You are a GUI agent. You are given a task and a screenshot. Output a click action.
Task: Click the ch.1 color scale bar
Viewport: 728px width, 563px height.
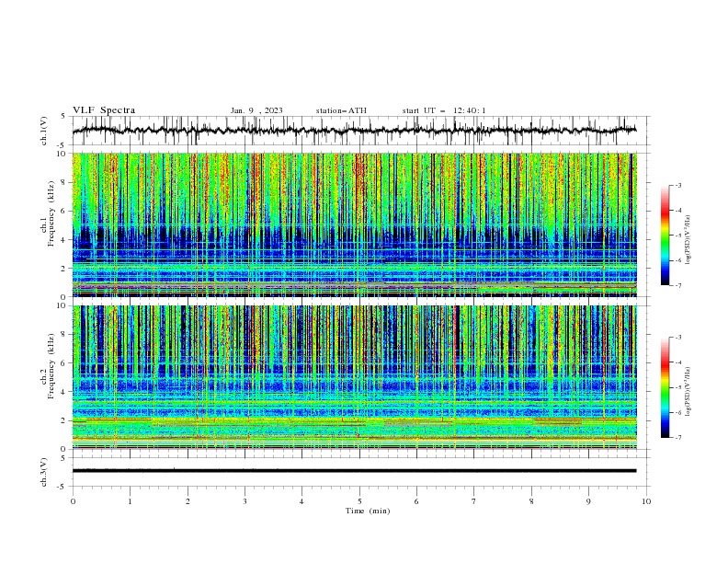(x=665, y=236)
